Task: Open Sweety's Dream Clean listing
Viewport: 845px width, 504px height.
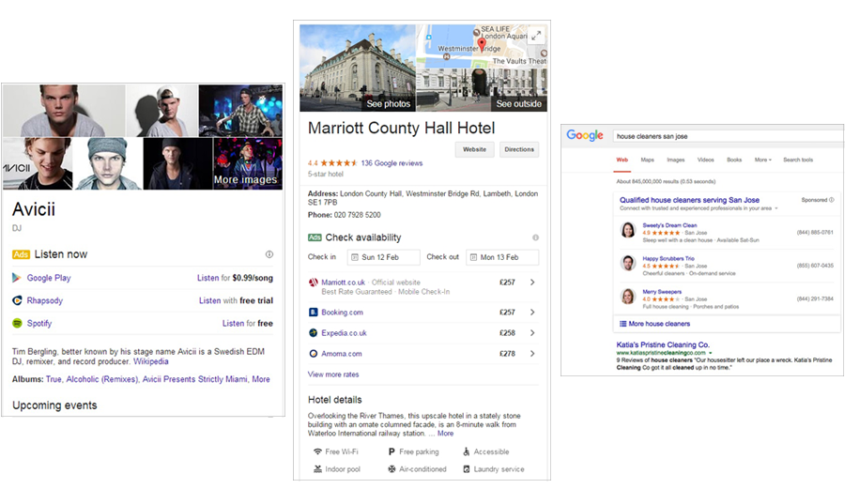Action: click(x=669, y=225)
